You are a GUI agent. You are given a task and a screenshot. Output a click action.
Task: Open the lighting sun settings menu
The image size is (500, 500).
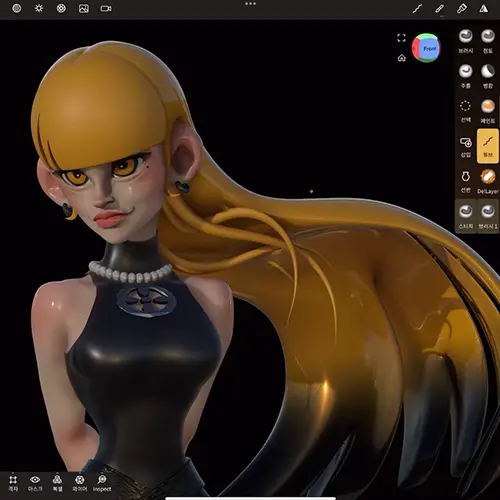[x=39, y=8]
